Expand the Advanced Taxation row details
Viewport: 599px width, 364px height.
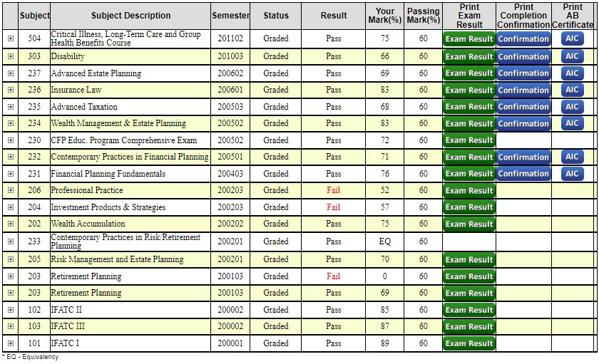pos(11,107)
